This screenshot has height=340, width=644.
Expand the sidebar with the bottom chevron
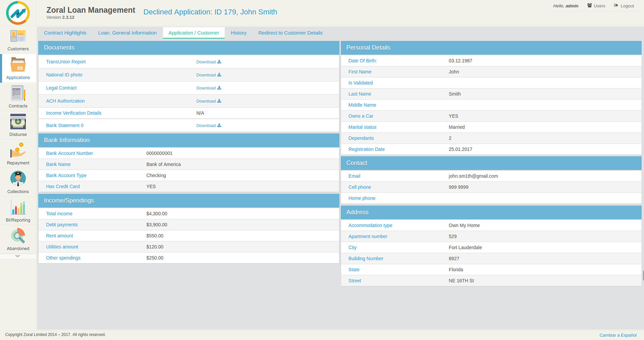click(x=18, y=256)
